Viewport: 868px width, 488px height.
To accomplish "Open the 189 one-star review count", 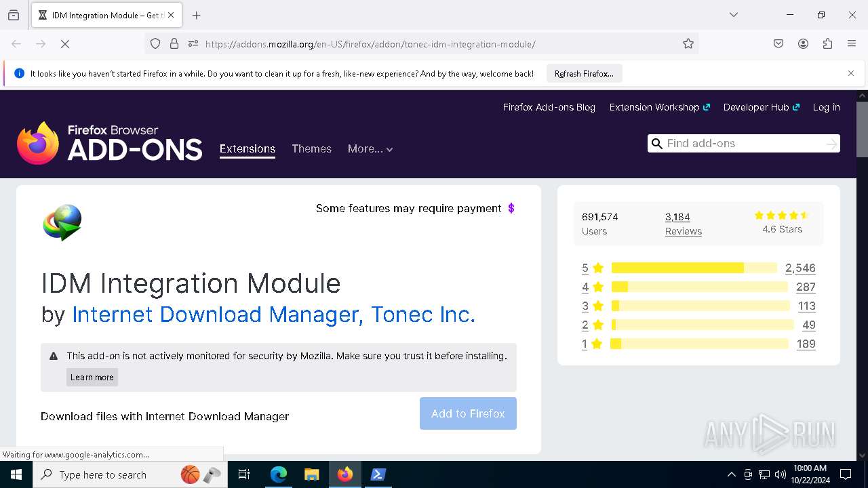I will (806, 344).
